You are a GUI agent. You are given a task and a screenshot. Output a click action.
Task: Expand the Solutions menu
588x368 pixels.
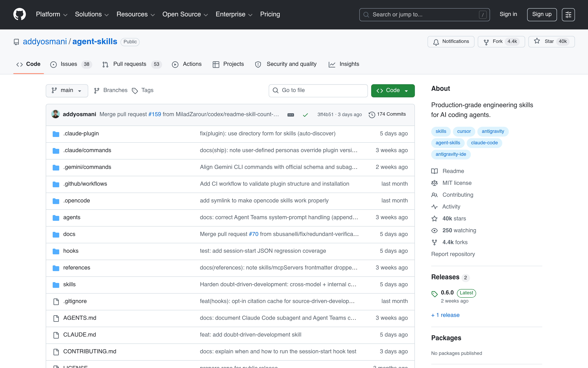(x=92, y=14)
